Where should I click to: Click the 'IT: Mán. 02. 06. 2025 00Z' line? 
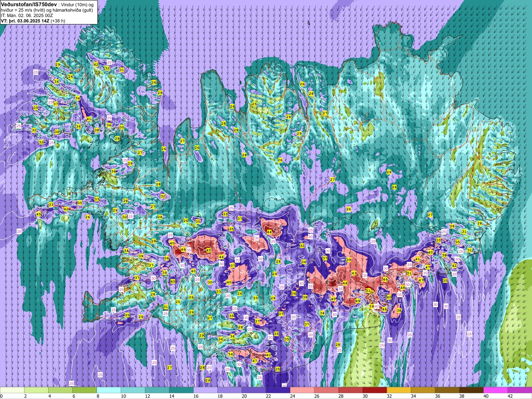tap(27, 15)
